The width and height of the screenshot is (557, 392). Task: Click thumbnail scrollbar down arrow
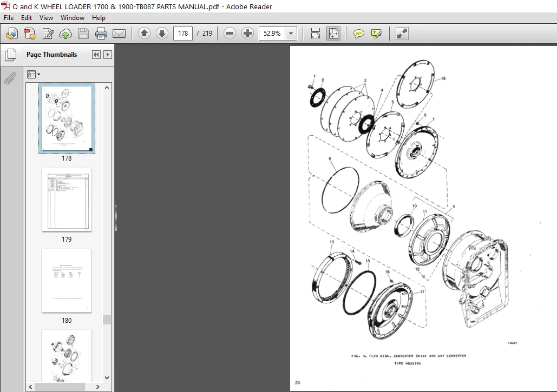click(107, 378)
